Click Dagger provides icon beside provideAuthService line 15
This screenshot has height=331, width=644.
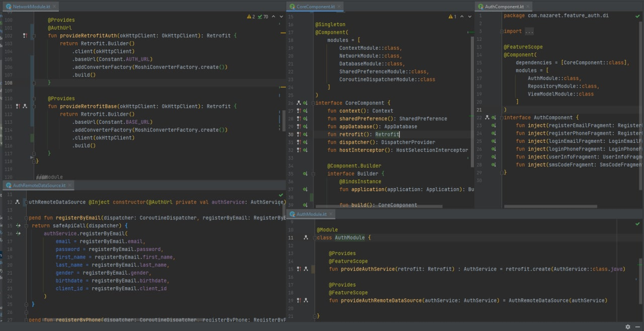(299, 269)
